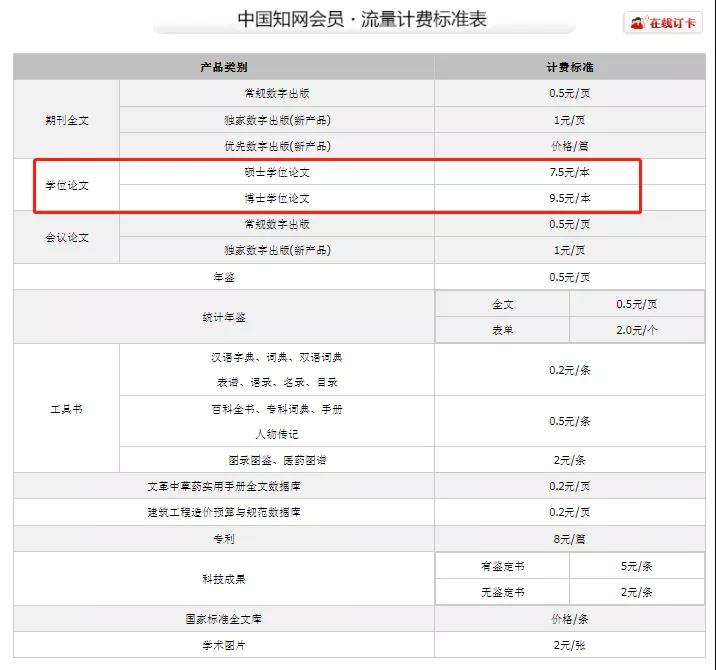Viewport: 716px width, 670px height.
Task: Click the 价格/条 price cell
Action: 570,619
